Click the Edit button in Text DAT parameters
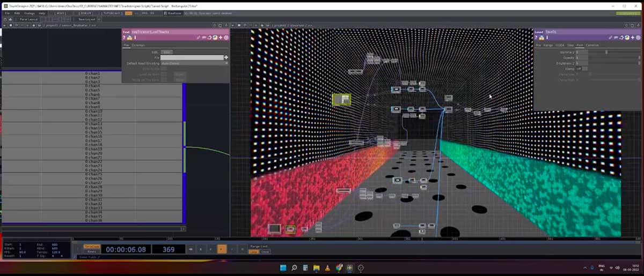 (167, 52)
